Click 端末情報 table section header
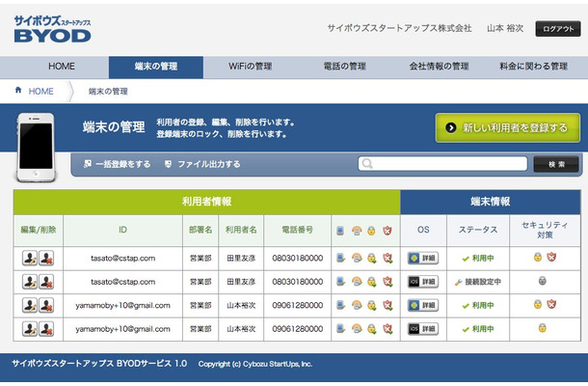The image size is (588, 386). click(491, 202)
